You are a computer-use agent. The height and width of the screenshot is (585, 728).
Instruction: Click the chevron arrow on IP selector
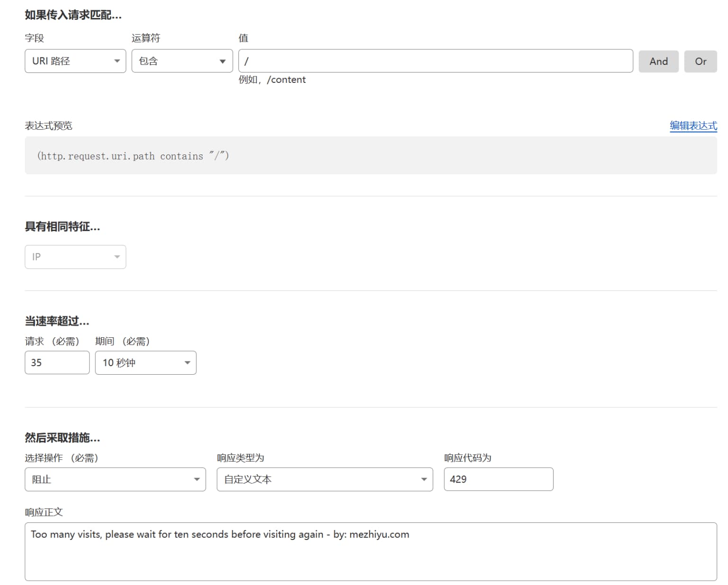tap(117, 256)
